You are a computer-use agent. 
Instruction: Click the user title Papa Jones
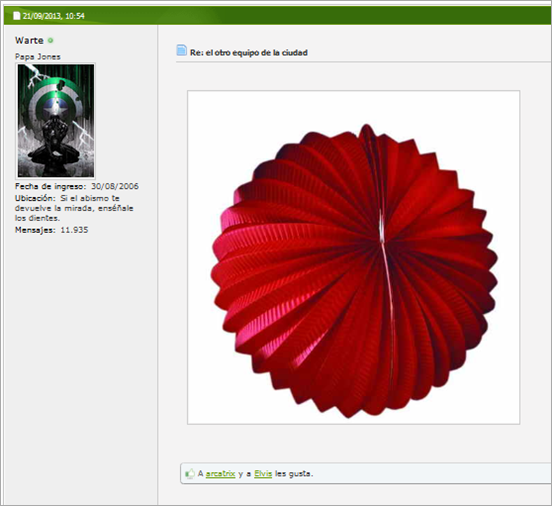[38, 57]
